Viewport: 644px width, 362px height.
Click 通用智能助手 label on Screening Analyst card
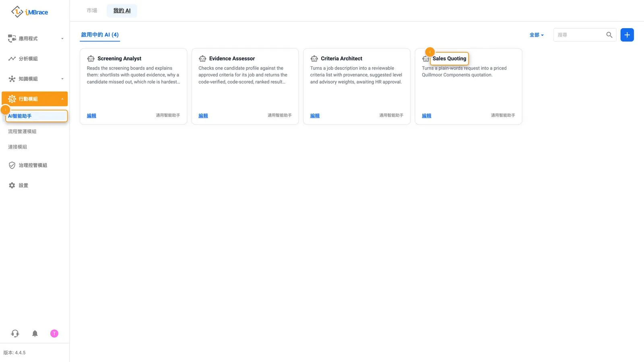[168, 115]
